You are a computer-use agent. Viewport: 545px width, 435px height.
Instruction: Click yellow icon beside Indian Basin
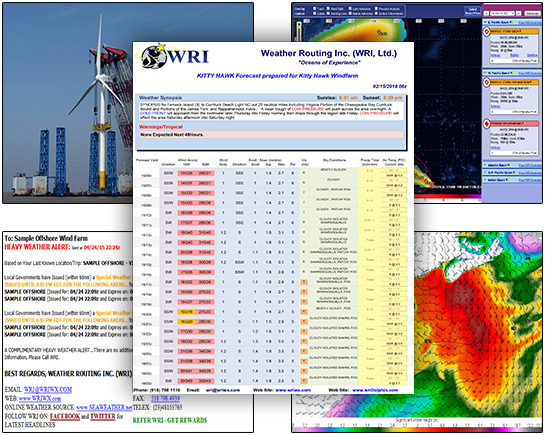tap(507, 180)
